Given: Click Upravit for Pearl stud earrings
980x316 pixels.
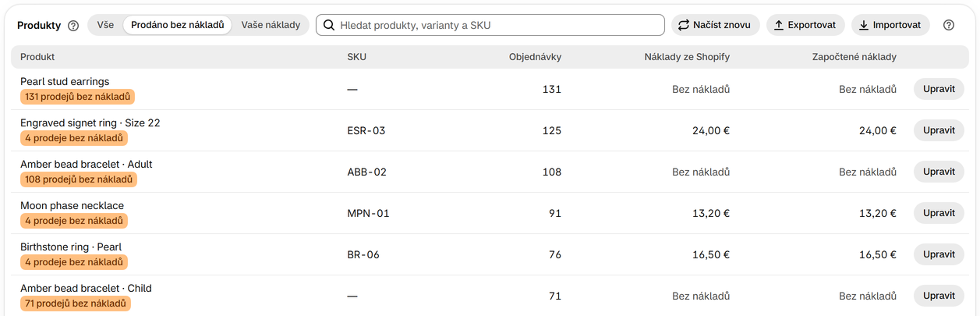Looking at the screenshot, I should (x=939, y=88).
